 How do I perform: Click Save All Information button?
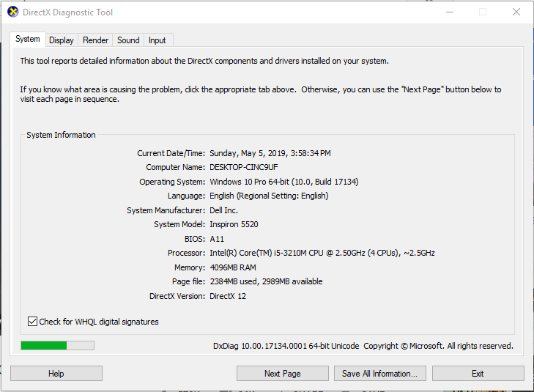point(379,374)
